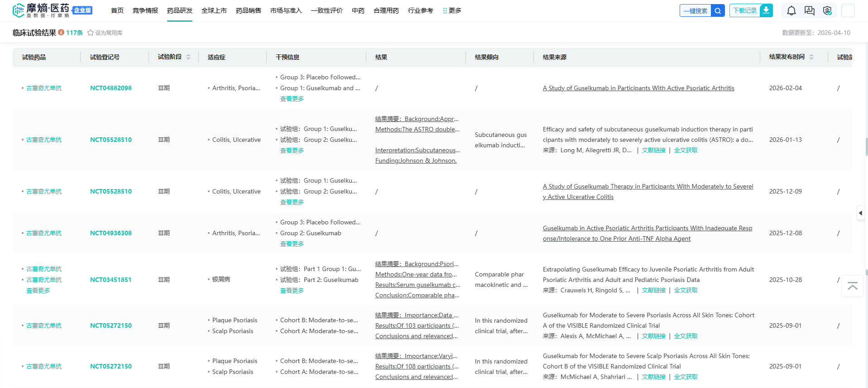Switch to the 全球上市 tab

point(214,10)
